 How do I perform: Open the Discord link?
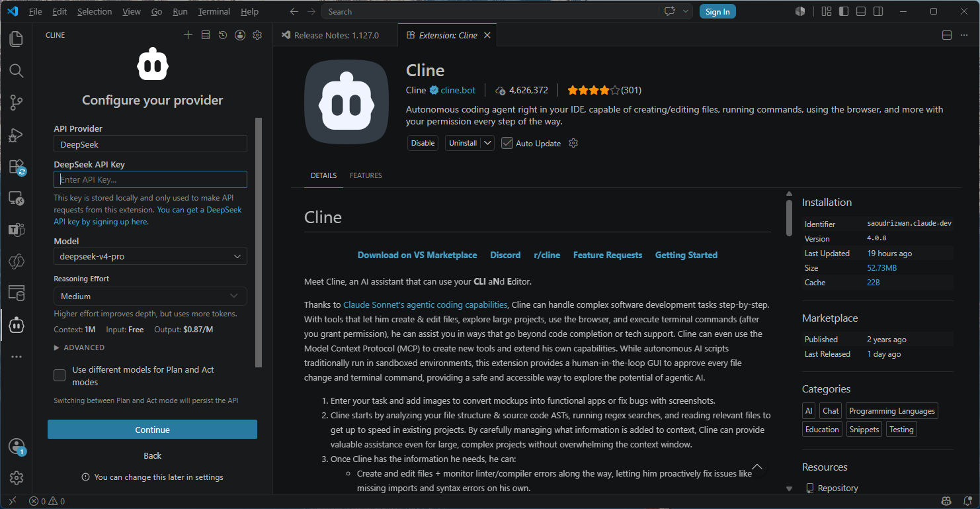pos(505,255)
